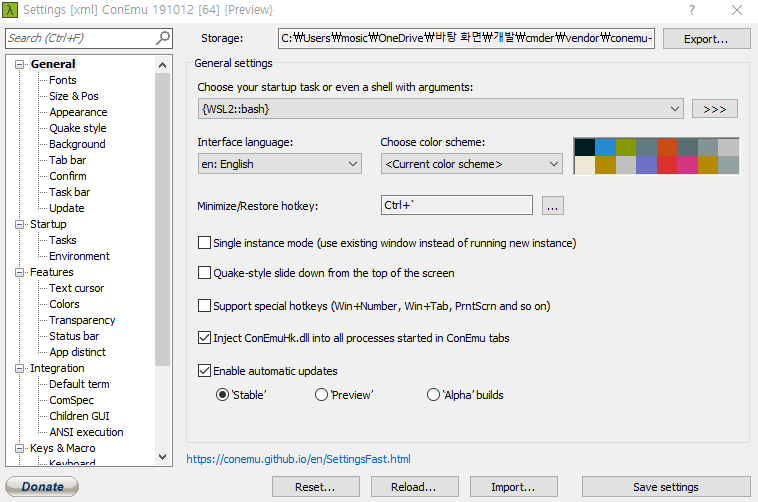The height and width of the screenshot is (502, 758).
Task: Open the Fonts settings page
Action: point(63,80)
